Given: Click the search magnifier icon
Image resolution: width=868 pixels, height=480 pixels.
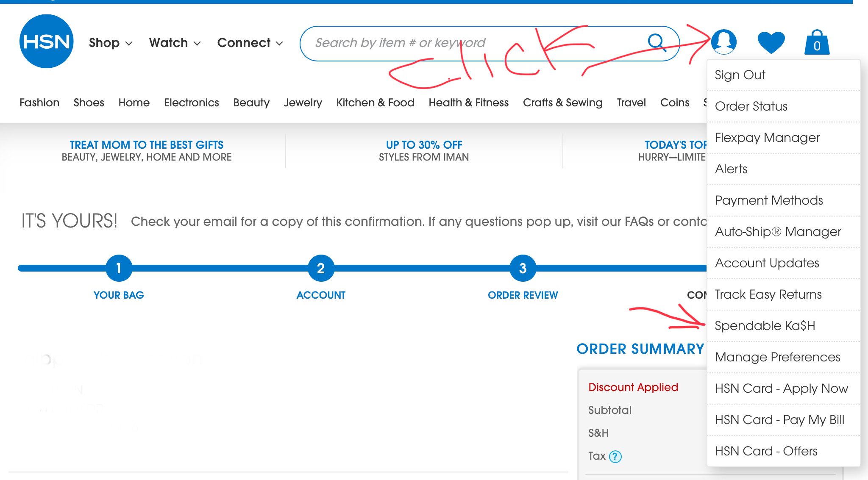Looking at the screenshot, I should click(656, 42).
